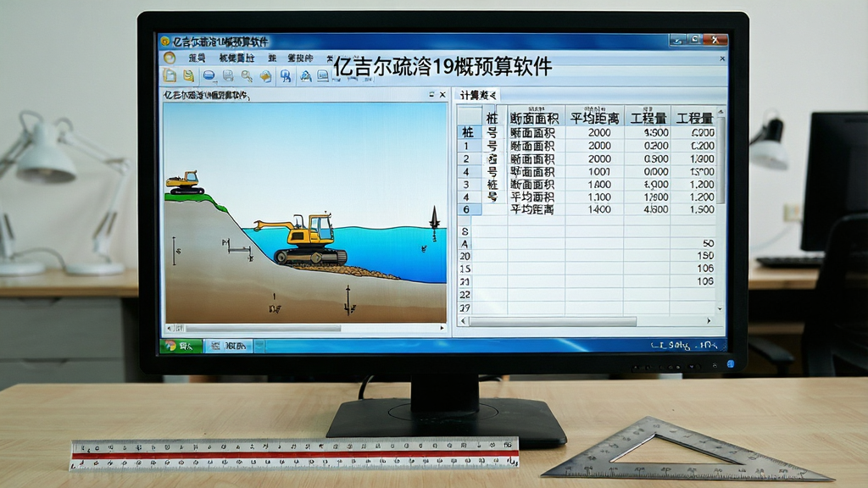Close the inner document with the menu-row X
868x488 pixels.
(722, 58)
